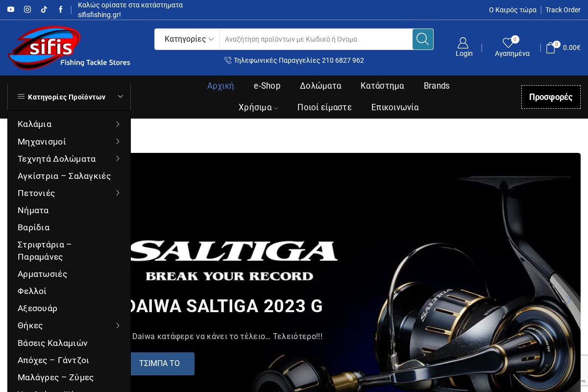Click the Saltiga reel banner image

pyautogui.click(x=356, y=272)
